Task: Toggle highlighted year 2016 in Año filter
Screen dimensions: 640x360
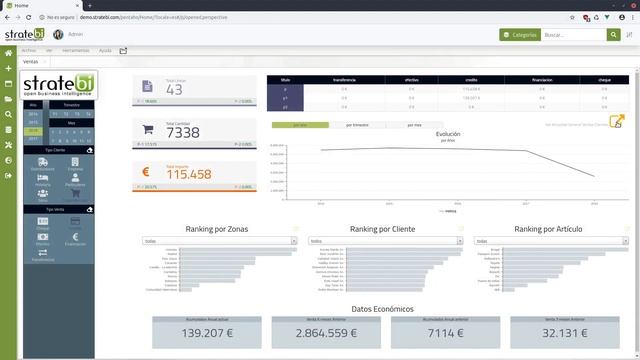Action: [x=33, y=131]
